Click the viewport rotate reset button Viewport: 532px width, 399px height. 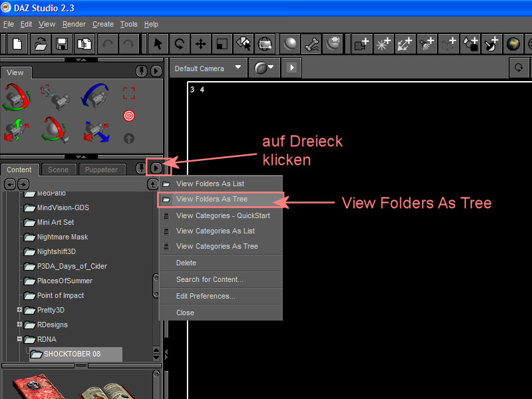pos(519,68)
